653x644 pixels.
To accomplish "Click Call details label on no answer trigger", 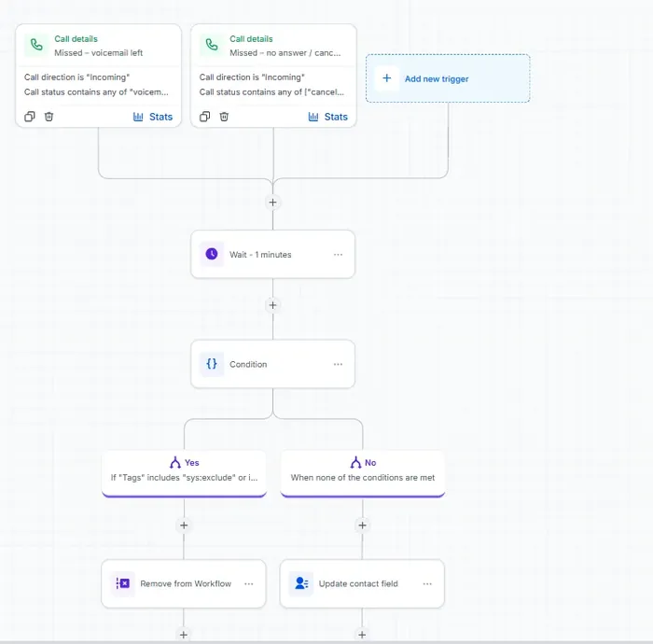I will [x=251, y=39].
